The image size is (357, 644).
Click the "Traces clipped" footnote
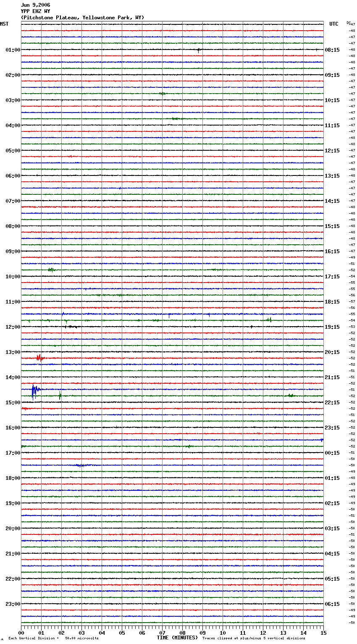point(254,639)
